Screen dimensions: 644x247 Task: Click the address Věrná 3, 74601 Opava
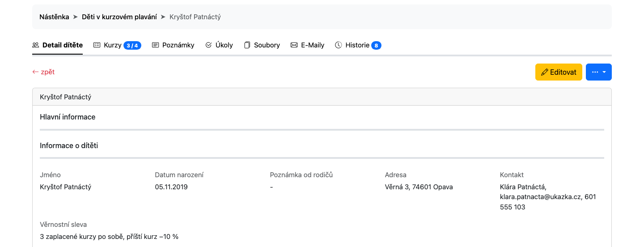pyautogui.click(x=419, y=187)
